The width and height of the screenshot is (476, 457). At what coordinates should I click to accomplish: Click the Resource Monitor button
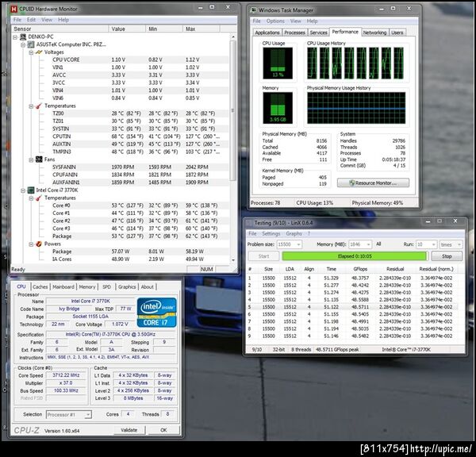(373, 183)
